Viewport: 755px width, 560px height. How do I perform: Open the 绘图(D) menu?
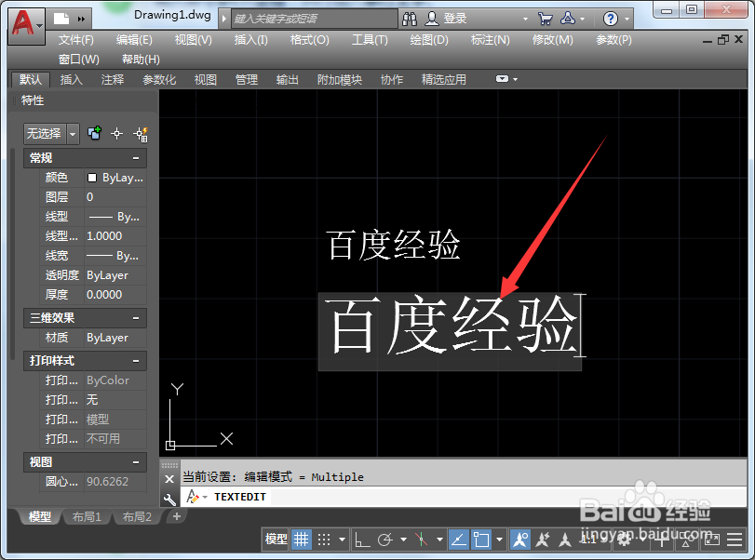[x=429, y=40]
